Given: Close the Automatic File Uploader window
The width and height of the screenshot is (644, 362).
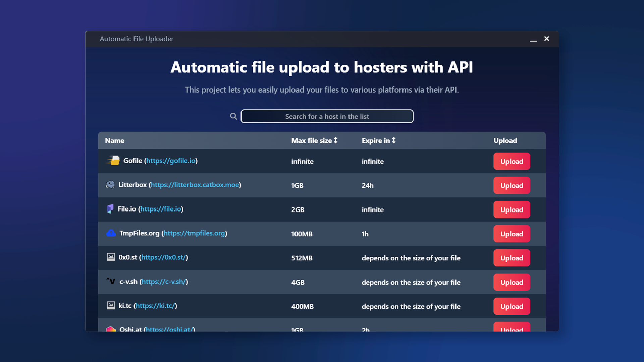Looking at the screenshot, I should coord(547,39).
